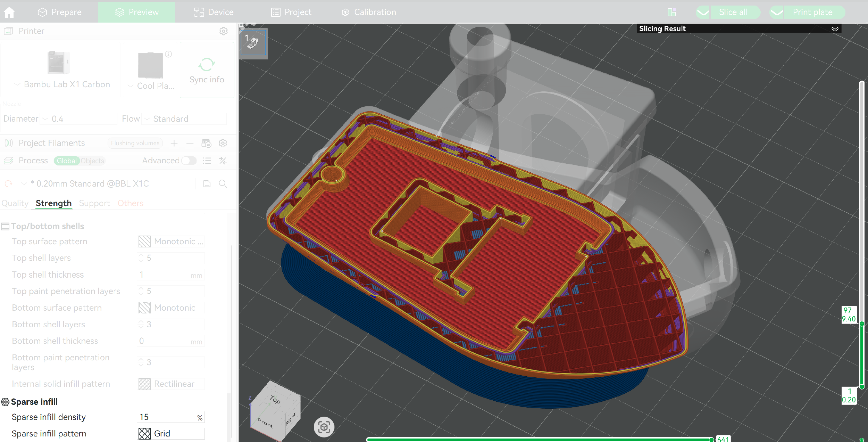The width and height of the screenshot is (868, 442).
Task: Open the Calibration tab
Action: (368, 13)
